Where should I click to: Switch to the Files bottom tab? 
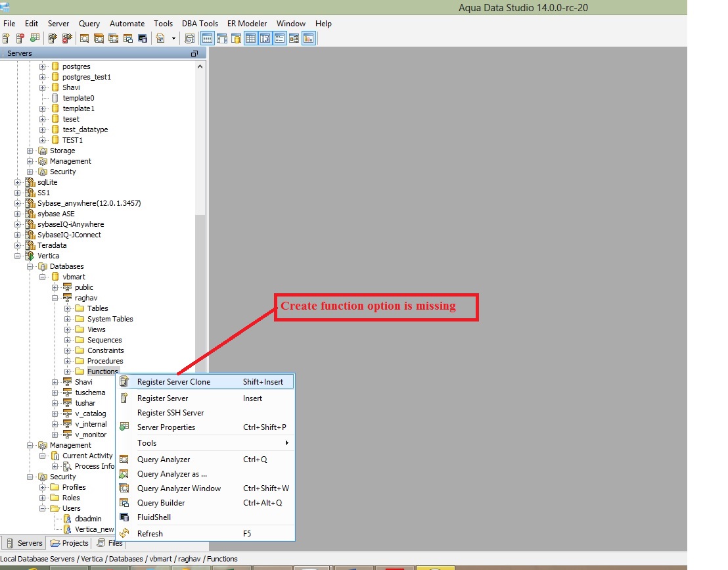[x=110, y=542]
